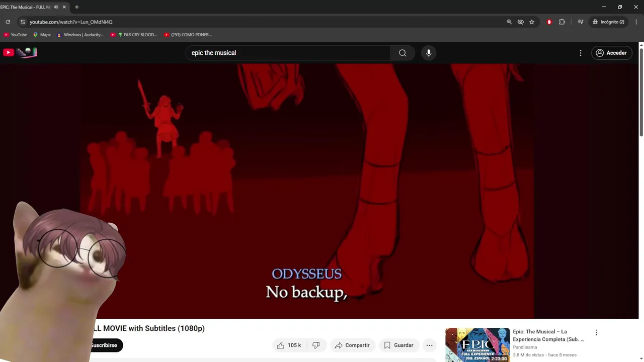
Task: Click the video player area
Action: click(x=319, y=191)
